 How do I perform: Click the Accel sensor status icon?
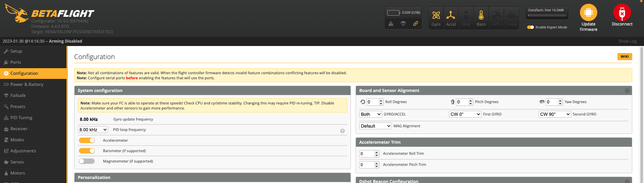click(451, 15)
